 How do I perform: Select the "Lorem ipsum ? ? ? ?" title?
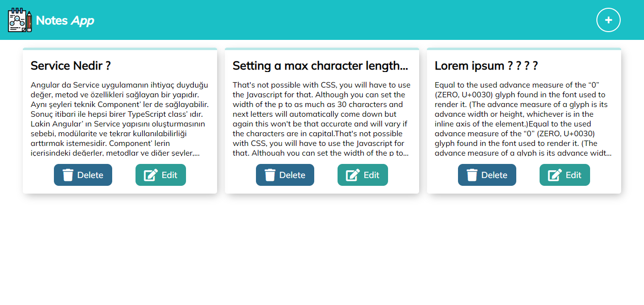[486, 66]
